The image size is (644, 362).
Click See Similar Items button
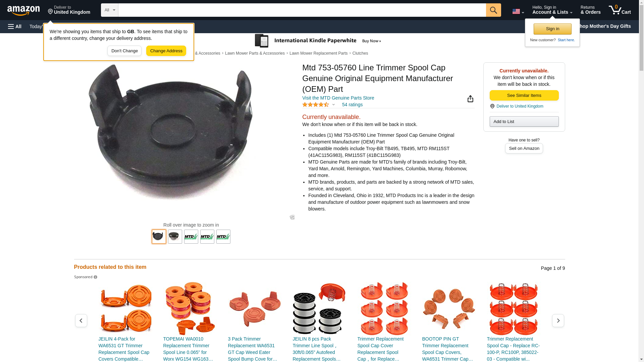524,96
